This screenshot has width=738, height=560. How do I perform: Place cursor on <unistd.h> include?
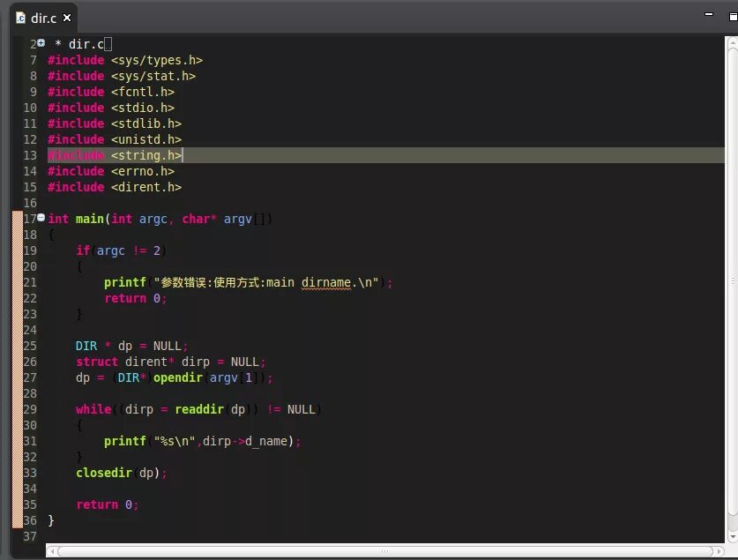click(x=145, y=139)
